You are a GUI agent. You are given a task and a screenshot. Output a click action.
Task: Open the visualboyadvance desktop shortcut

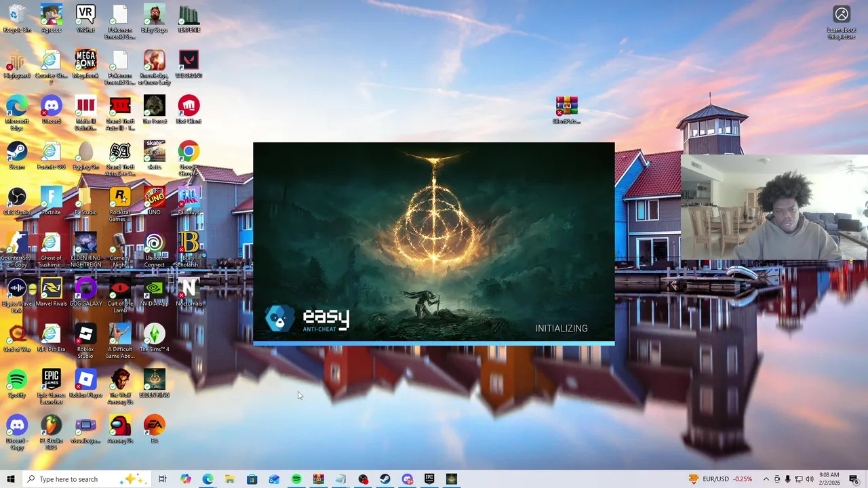point(85,429)
